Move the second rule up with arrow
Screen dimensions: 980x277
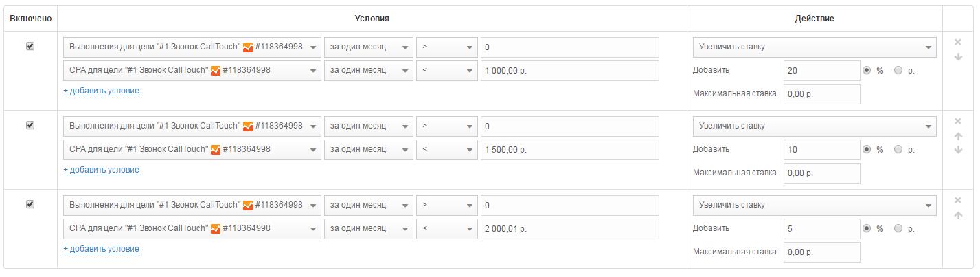pos(958,136)
